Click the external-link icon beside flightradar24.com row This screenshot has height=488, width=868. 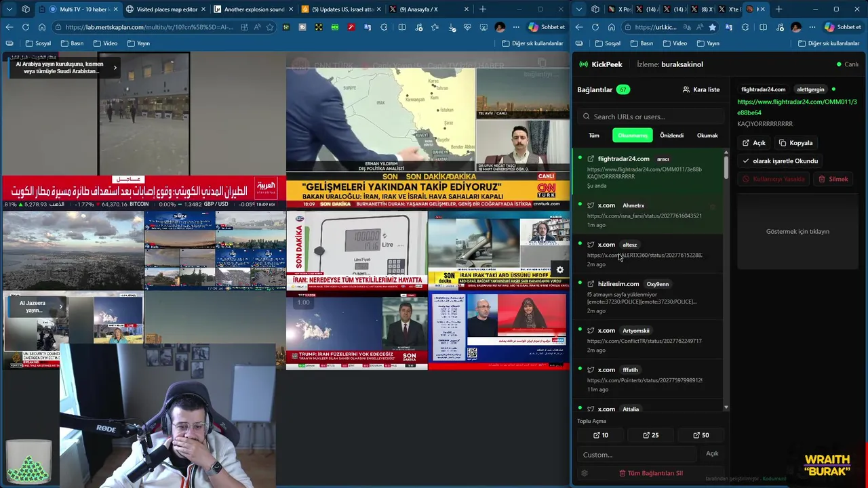(x=591, y=159)
